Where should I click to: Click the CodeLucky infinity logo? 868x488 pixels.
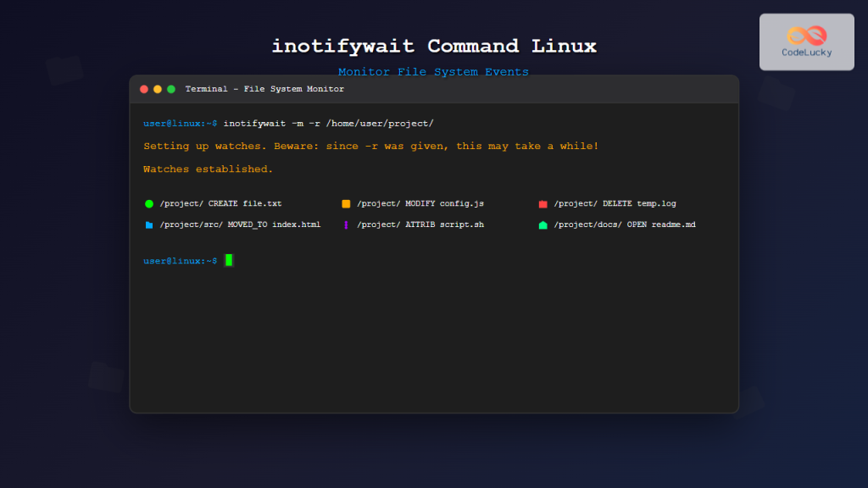[806, 36]
